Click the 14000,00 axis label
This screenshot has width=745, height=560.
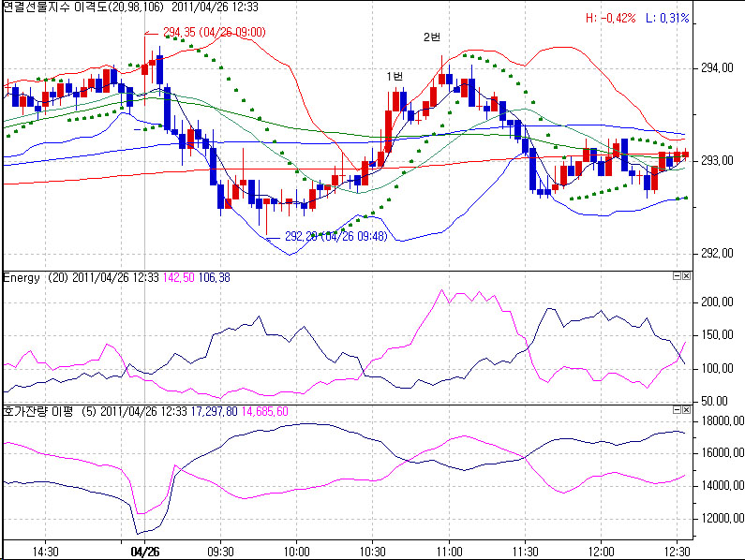(722, 486)
